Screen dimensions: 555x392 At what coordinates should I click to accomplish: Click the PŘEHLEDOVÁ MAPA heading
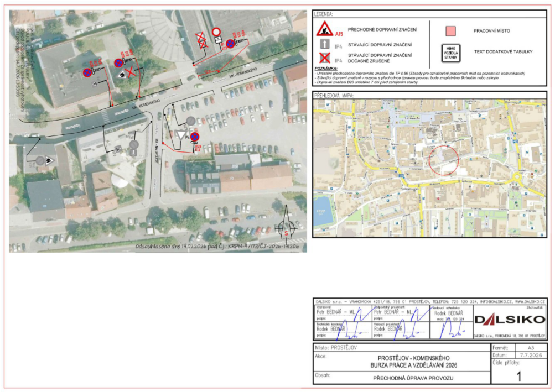(334, 96)
